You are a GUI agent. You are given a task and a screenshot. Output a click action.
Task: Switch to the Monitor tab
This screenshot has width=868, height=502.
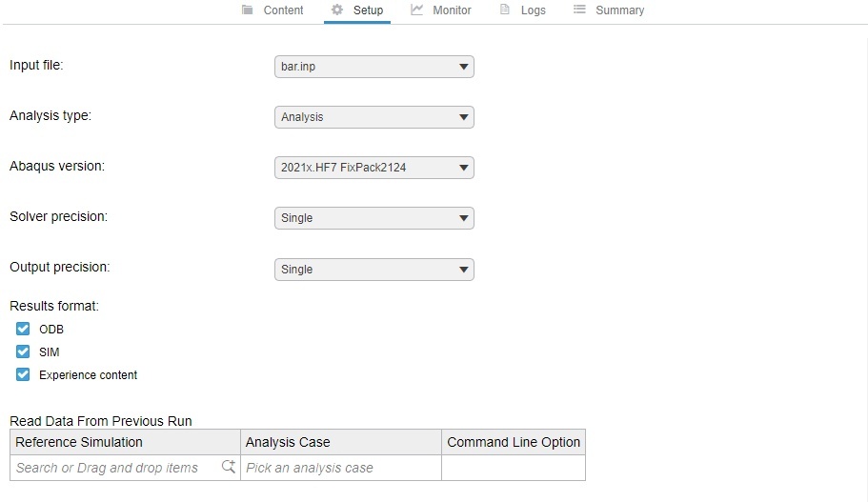click(451, 10)
